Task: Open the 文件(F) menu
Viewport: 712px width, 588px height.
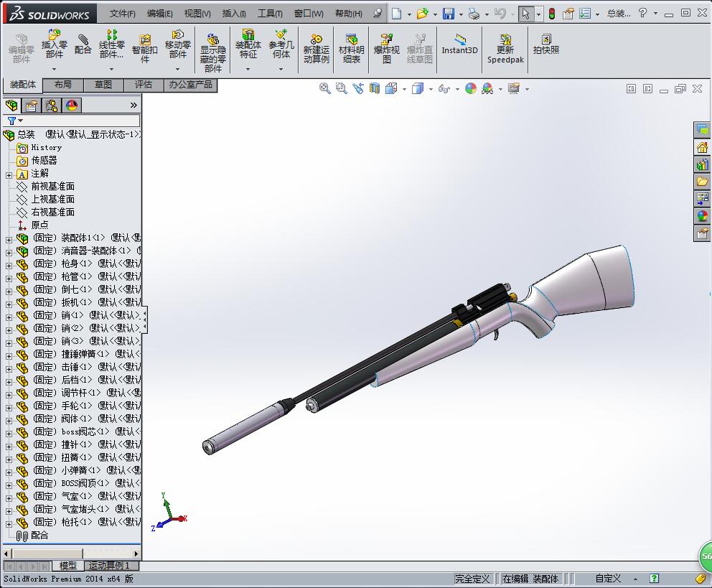Action: [x=122, y=14]
